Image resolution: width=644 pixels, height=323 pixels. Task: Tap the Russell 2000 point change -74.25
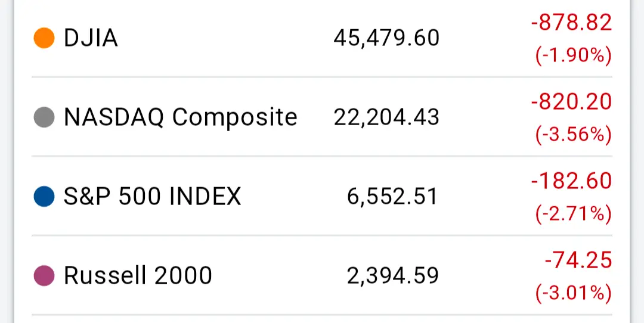tap(578, 260)
